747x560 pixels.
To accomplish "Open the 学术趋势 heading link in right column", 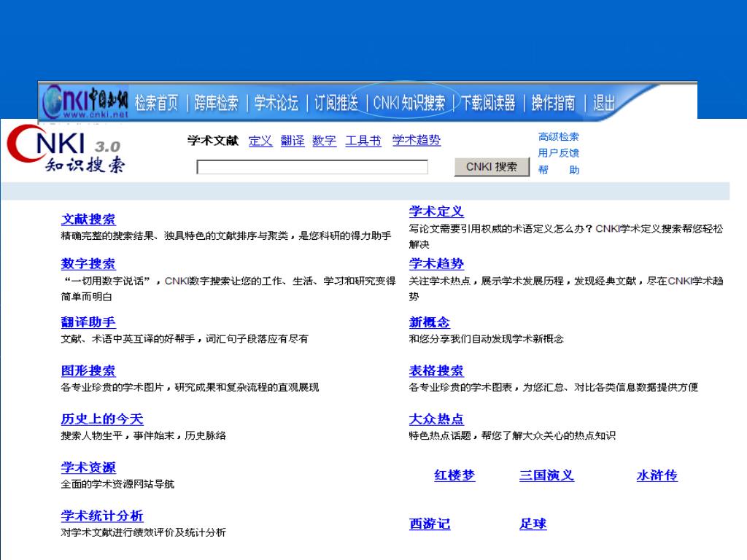I will tap(436, 263).
